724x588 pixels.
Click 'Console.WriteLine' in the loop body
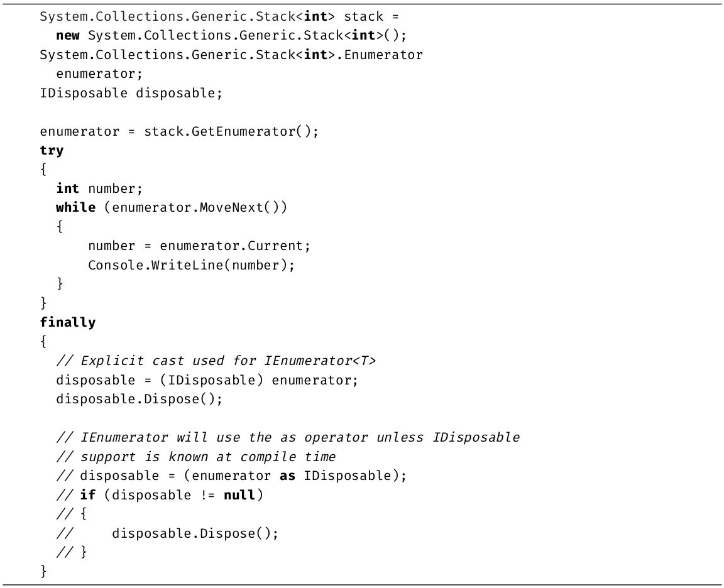[x=156, y=265]
